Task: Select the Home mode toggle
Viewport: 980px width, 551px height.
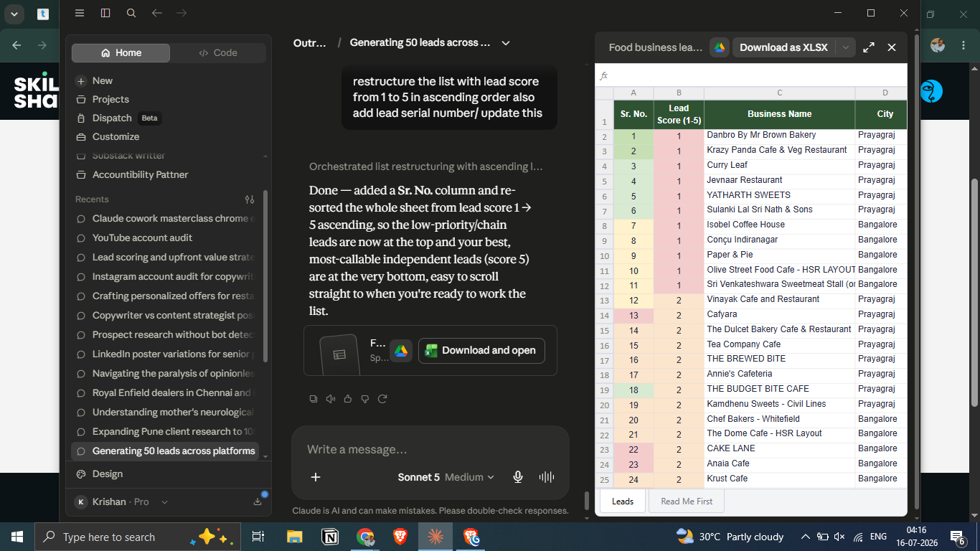Action: [121, 53]
